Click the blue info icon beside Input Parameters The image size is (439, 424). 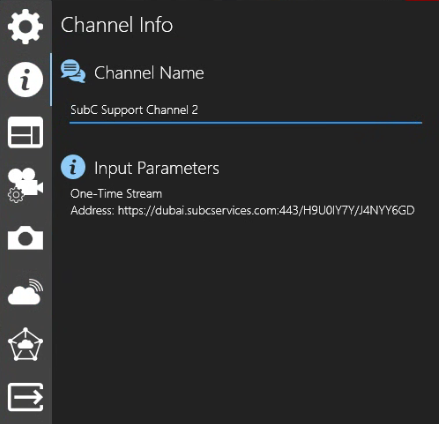pyautogui.click(x=73, y=167)
